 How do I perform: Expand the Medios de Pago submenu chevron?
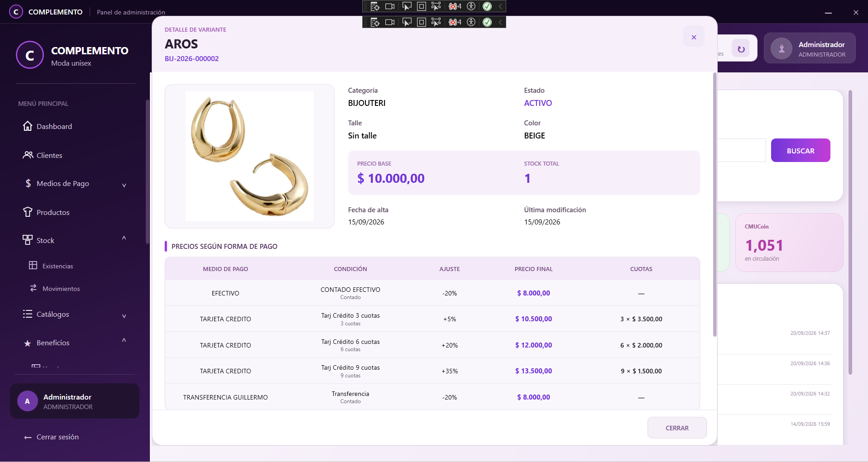pyautogui.click(x=124, y=185)
